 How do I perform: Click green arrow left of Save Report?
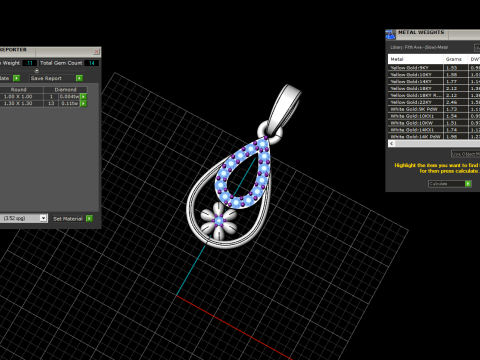pos(16,78)
